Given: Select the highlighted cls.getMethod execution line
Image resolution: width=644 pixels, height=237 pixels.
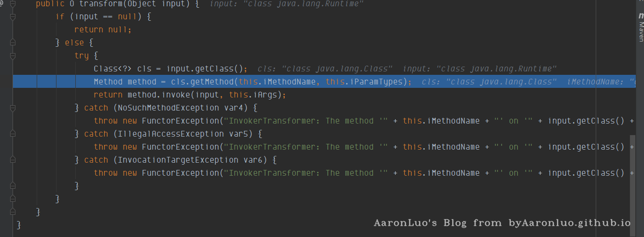Looking at the screenshot, I should [241, 82].
